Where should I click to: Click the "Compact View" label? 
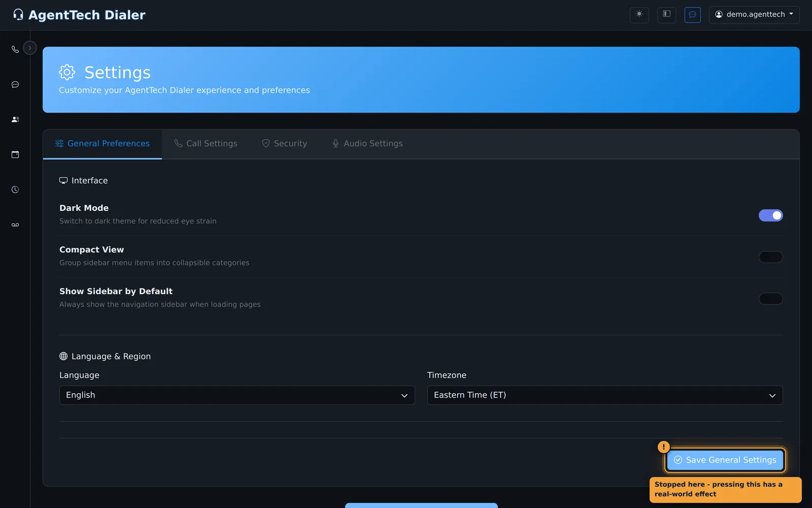(x=91, y=249)
